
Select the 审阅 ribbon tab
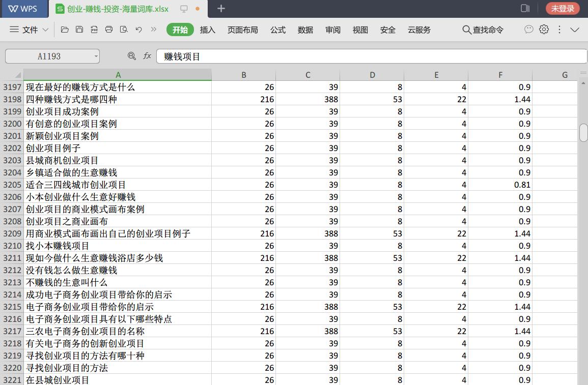(x=332, y=29)
